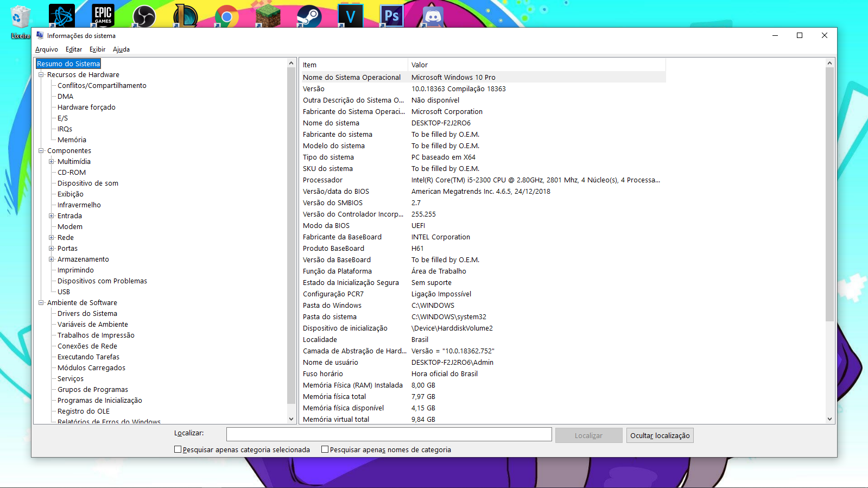Open the blue V application desktop icon
Image resolution: width=868 pixels, height=488 pixels.
click(351, 16)
